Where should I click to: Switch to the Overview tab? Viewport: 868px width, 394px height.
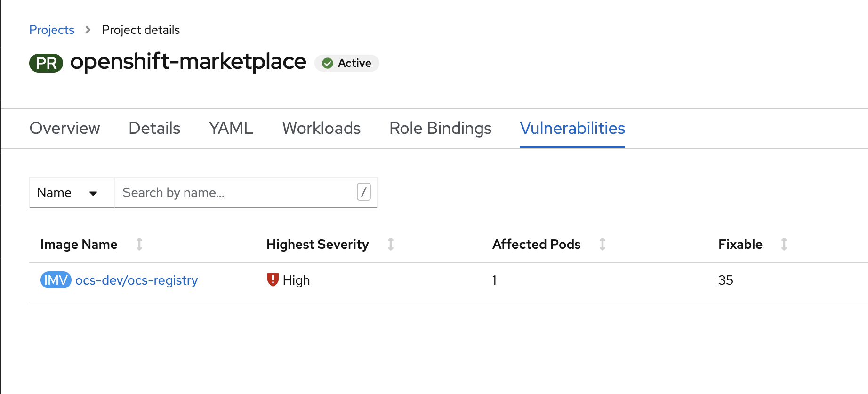pyautogui.click(x=65, y=128)
